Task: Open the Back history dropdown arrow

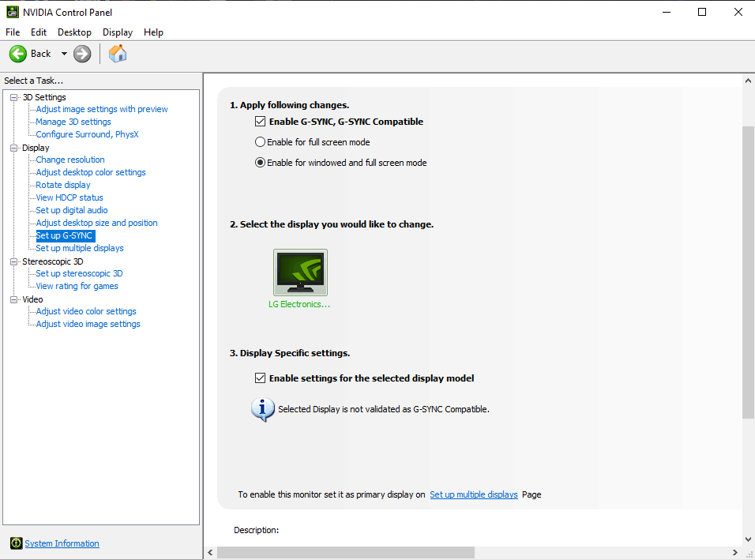Action: tap(64, 54)
